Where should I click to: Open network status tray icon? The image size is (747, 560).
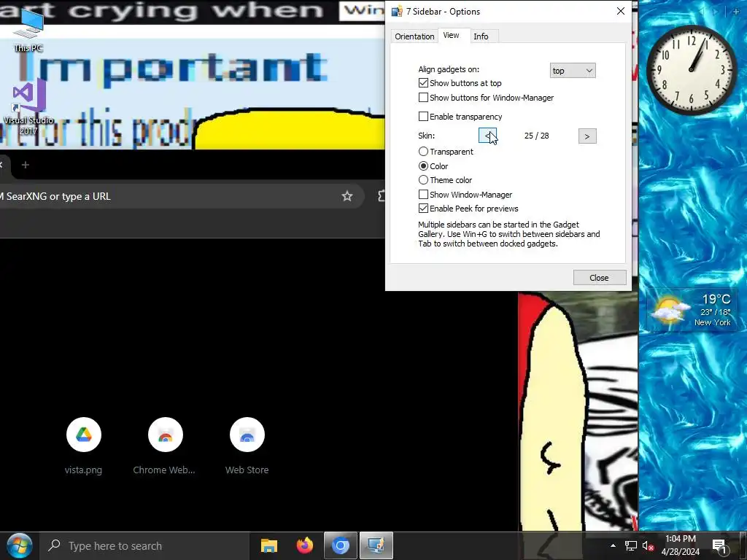tap(631, 545)
